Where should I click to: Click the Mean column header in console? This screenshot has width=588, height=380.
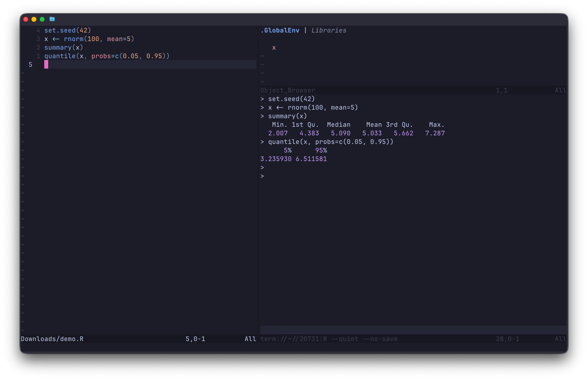pyautogui.click(x=374, y=125)
